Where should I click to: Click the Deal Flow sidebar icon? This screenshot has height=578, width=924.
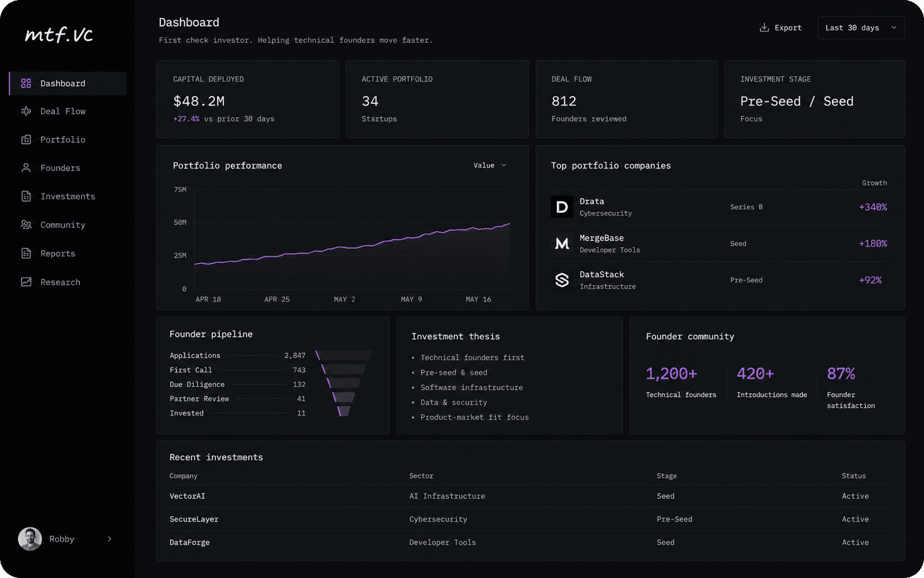point(26,111)
